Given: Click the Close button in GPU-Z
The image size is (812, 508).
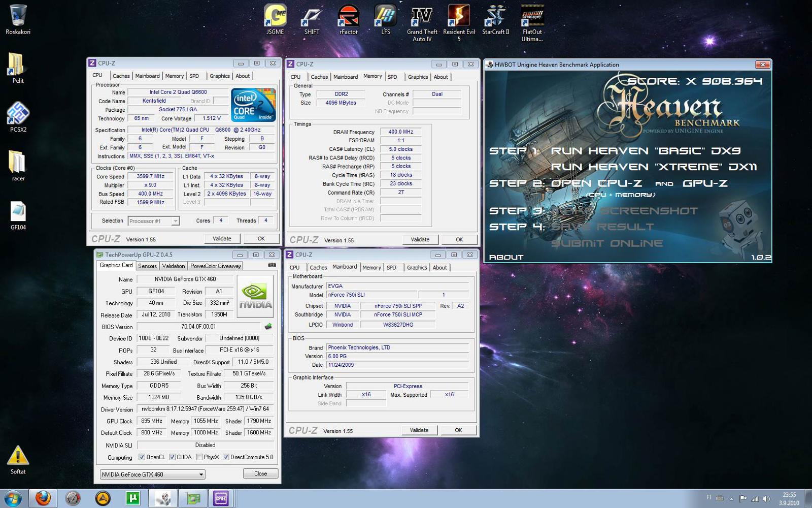Looking at the screenshot, I should point(260,473).
